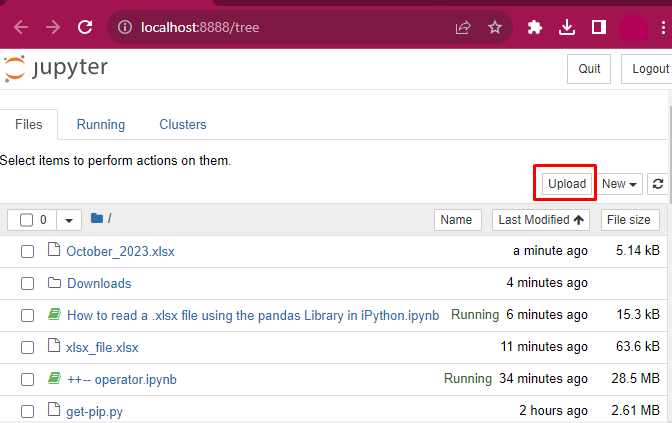The height and width of the screenshot is (423, 672).
Task: Switch to the Running tab
Action: coord(101,125)
